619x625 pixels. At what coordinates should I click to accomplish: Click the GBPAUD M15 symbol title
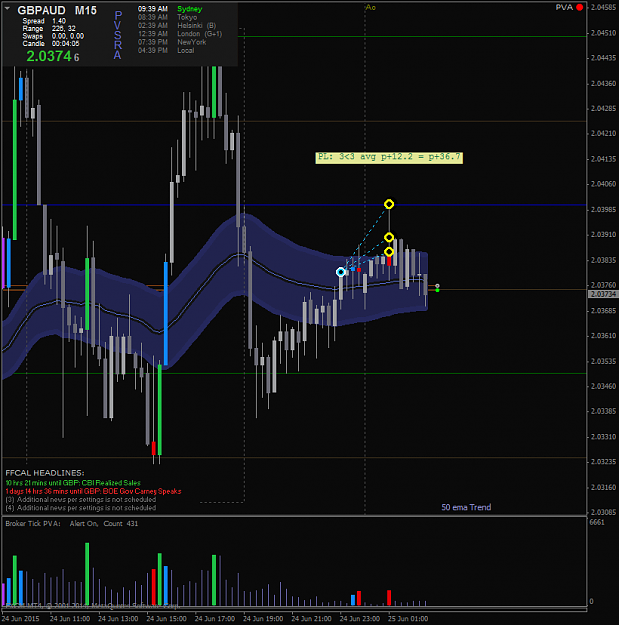click(57, 10)
